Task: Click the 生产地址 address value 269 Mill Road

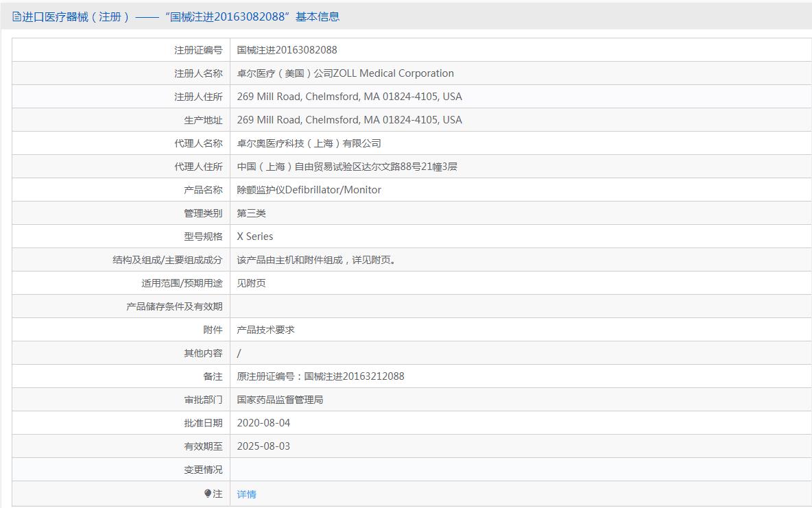Action: [x=350, y=120]
